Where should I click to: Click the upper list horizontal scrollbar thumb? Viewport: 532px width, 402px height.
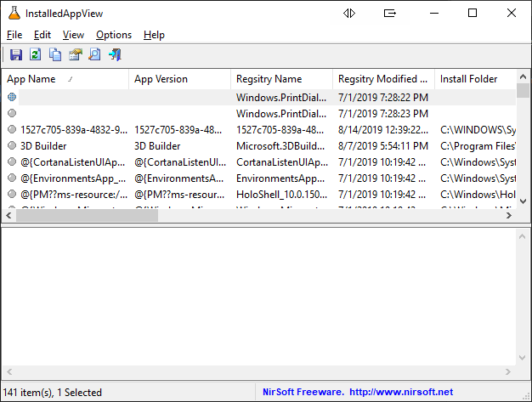click(87, 215)
